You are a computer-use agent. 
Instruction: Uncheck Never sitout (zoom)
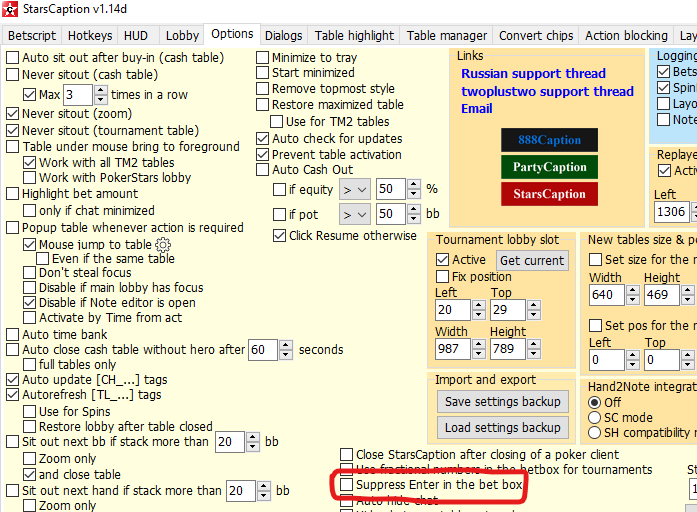coord(12,114)
